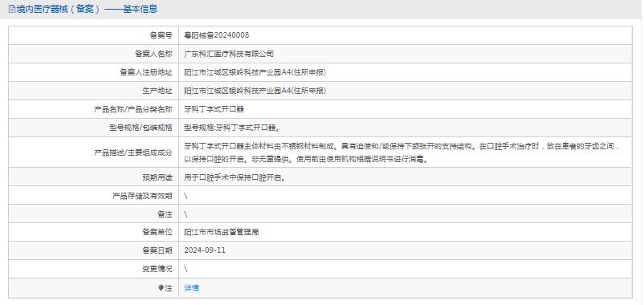
Task: Click the backslash value in 备注 row
Action: click(x=186, y=214)
